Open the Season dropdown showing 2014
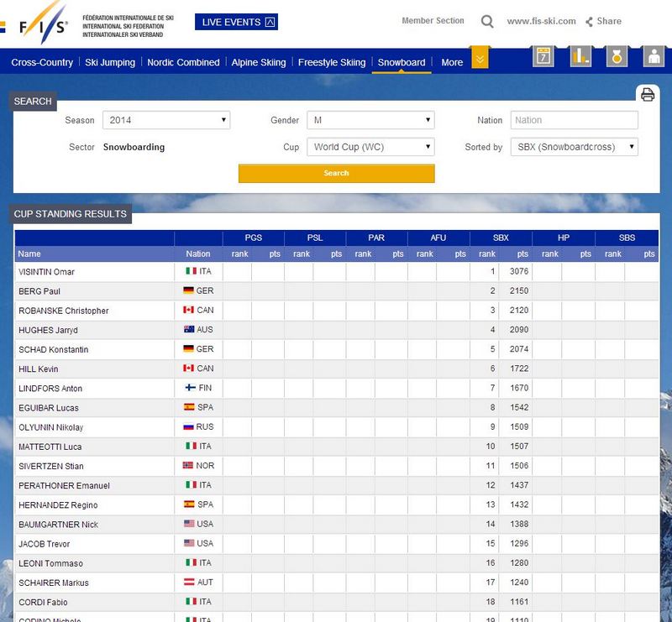 (x=166, y=121)
